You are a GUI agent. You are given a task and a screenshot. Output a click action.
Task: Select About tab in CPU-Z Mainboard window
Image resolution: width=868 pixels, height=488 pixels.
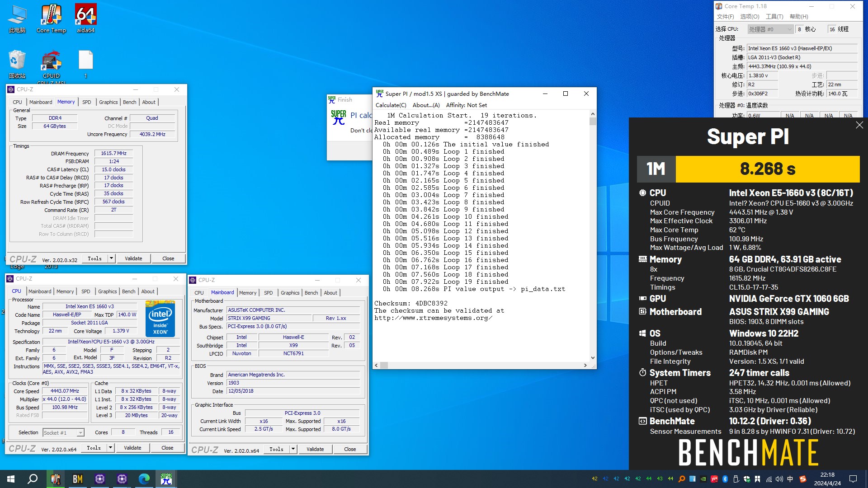(330, 293)
